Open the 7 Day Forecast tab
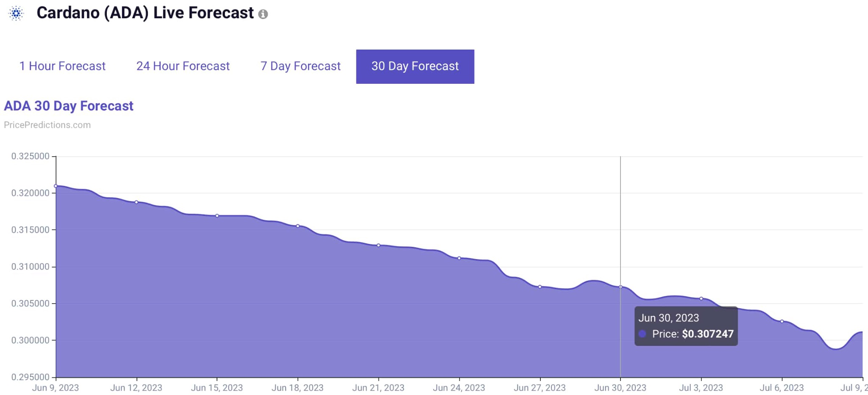The image size is (868, 395). click(300, 66)
